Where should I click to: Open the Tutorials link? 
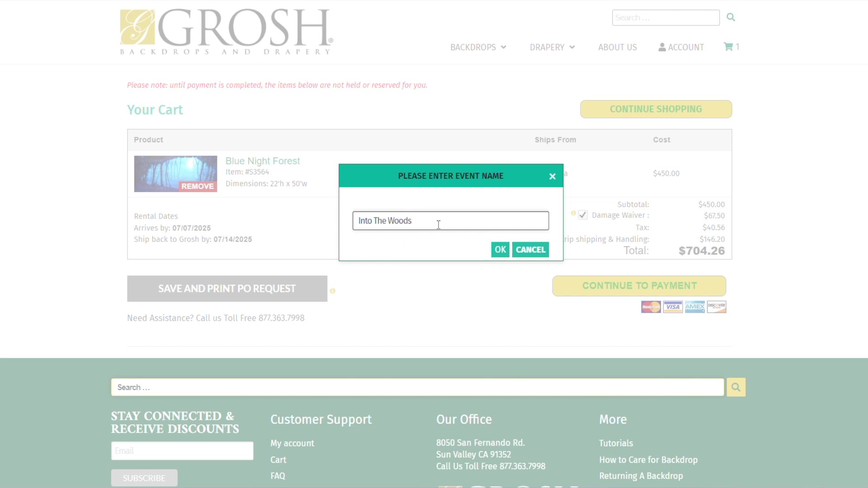[x=616, y=444]
